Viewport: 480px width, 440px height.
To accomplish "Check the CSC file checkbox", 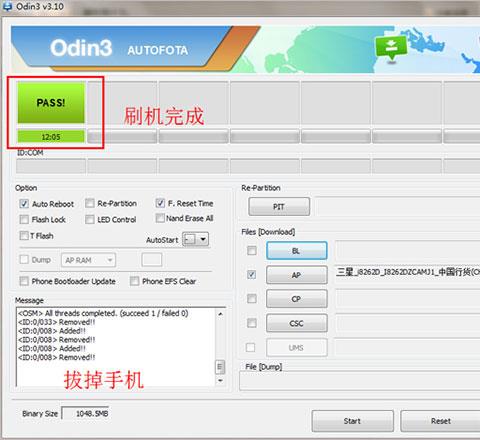I will coord(252,323).
